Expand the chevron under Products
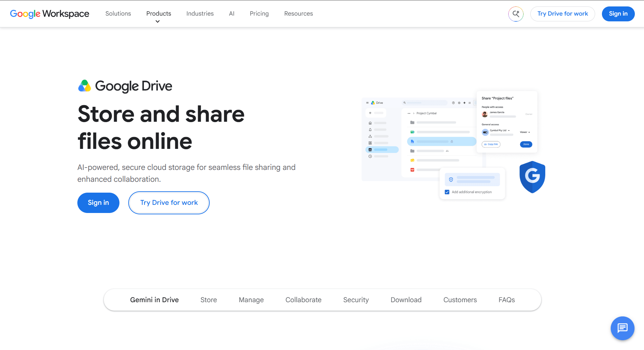 (157, 21)
